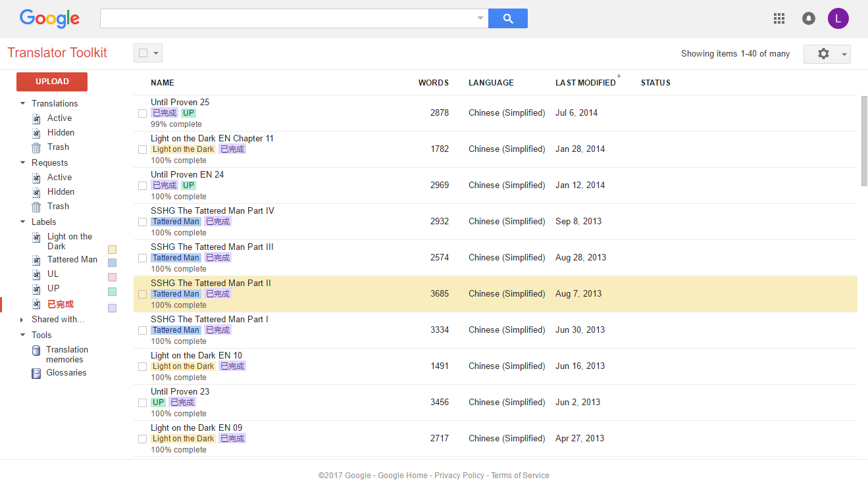Screen dimensions: 868x490
Task: Open Terms of Service footer link
Action: (x=520, y=476)
